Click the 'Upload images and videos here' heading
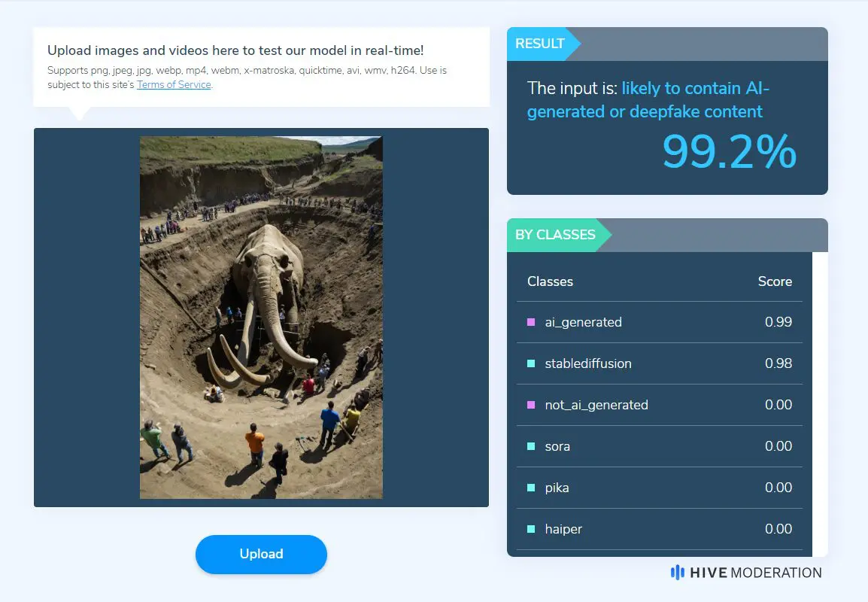 coord(235,50)
